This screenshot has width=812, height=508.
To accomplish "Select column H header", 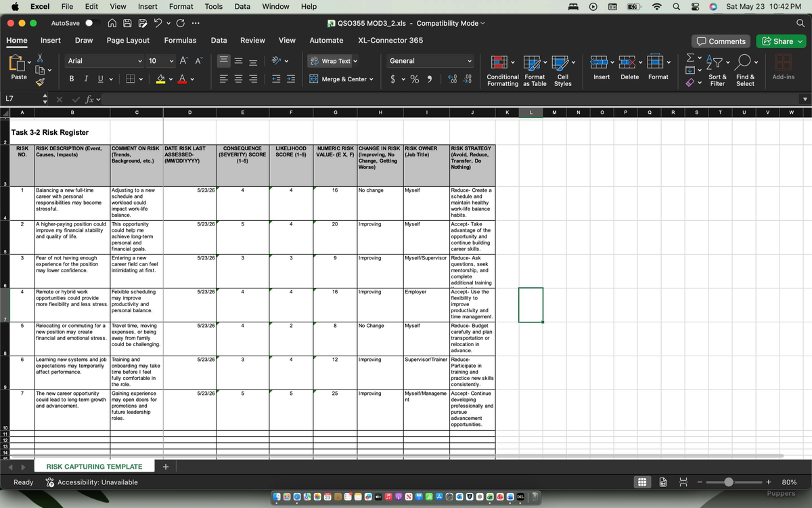I will pyautogui.click(x=380, y=112).
